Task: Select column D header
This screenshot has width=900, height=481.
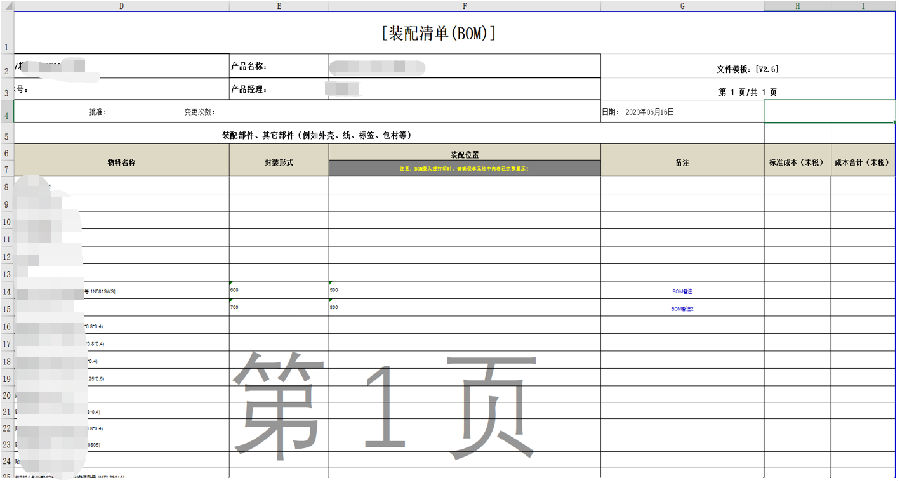Action: pyautogui.click(x=121, y=6)
